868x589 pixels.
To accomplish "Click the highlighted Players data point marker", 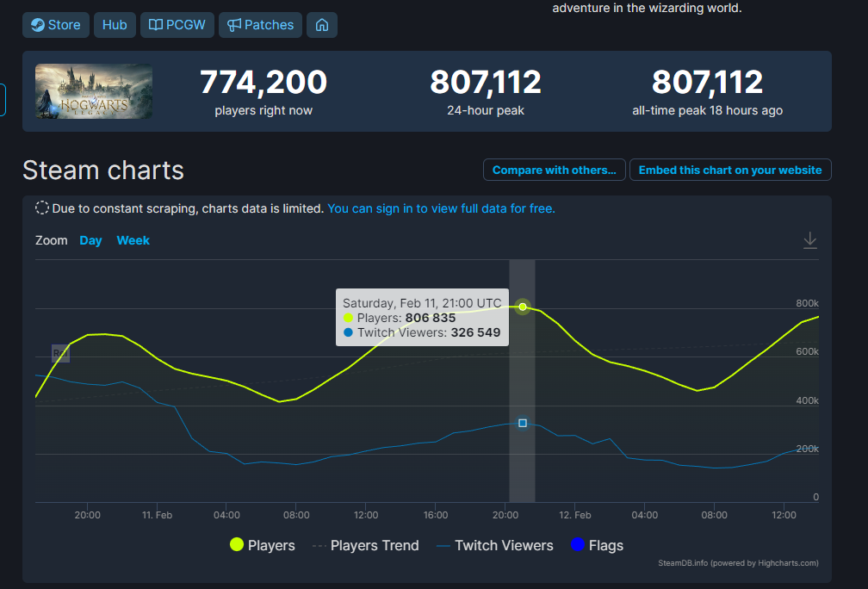I will (523, 307).
